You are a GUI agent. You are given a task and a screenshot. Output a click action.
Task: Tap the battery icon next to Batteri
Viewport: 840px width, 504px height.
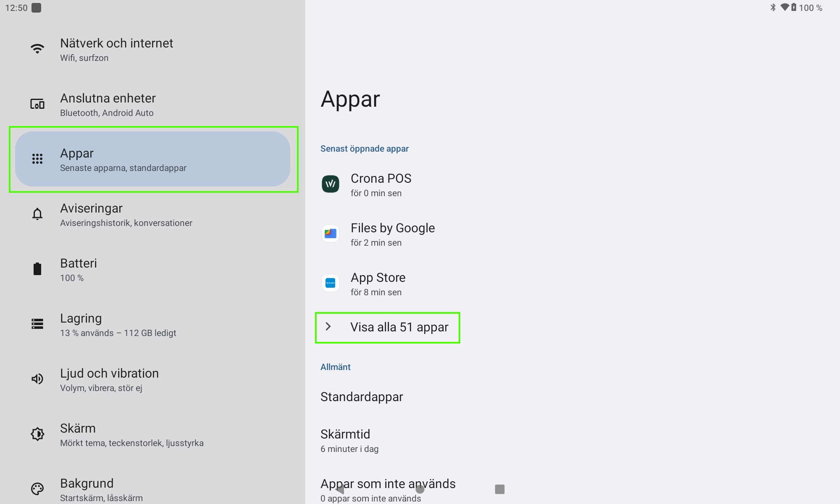37,269
